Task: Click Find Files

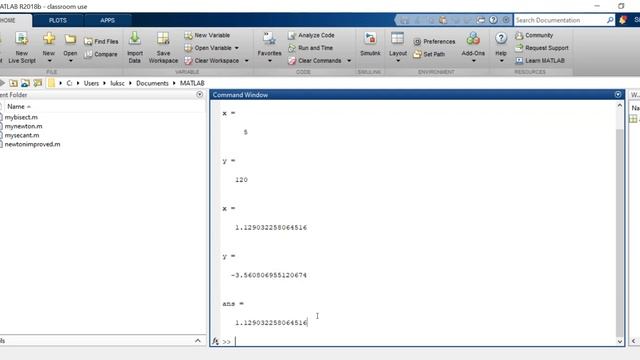Action: (101, 41)
